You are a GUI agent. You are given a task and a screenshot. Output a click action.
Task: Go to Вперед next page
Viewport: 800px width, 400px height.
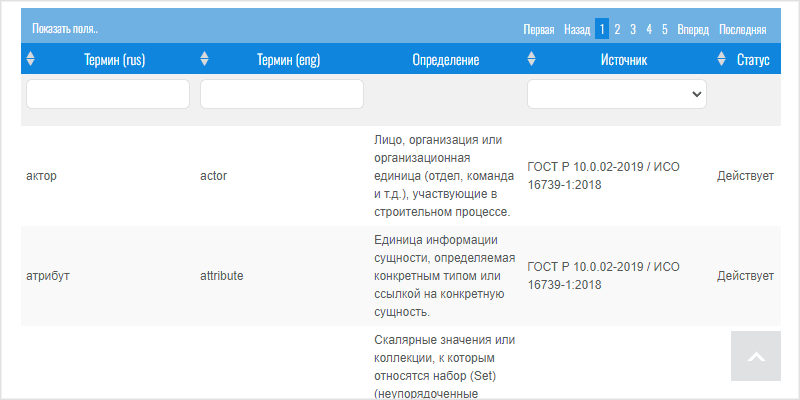click(693, 30)
